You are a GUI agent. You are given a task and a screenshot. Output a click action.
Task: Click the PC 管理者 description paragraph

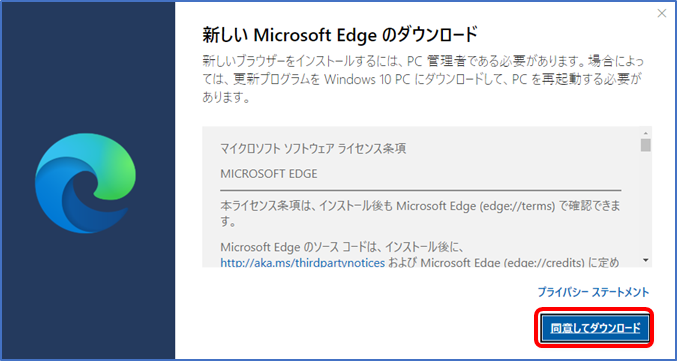[423, 79]
